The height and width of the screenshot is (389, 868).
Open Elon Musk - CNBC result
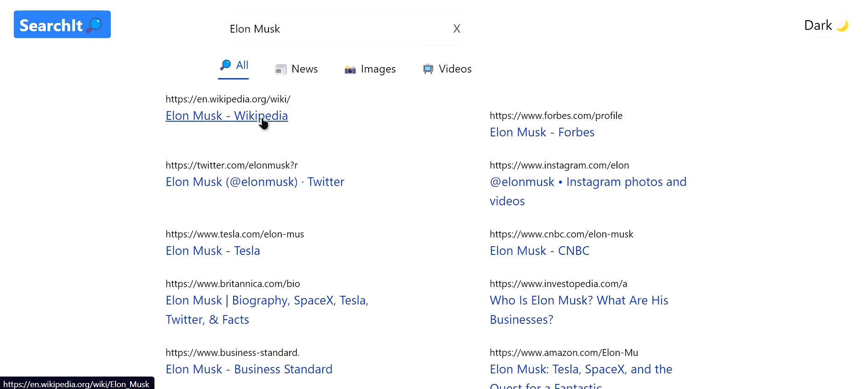[540, 251]
